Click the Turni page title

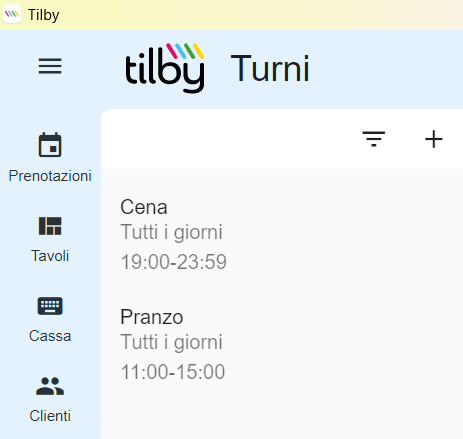tap(270, 69)
